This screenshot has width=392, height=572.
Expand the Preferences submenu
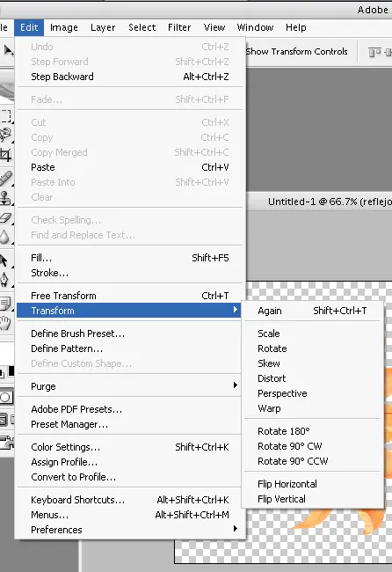click(x=129, y=530)
